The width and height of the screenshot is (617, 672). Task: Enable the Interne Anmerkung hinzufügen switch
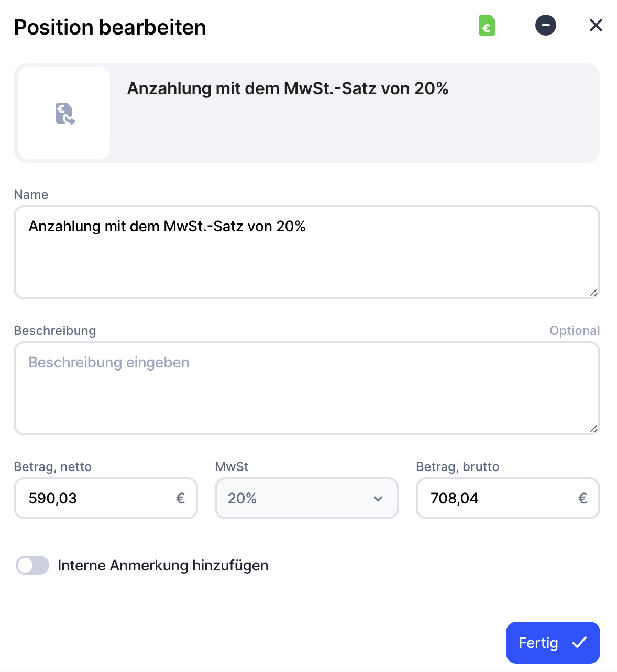pos(32,565)
